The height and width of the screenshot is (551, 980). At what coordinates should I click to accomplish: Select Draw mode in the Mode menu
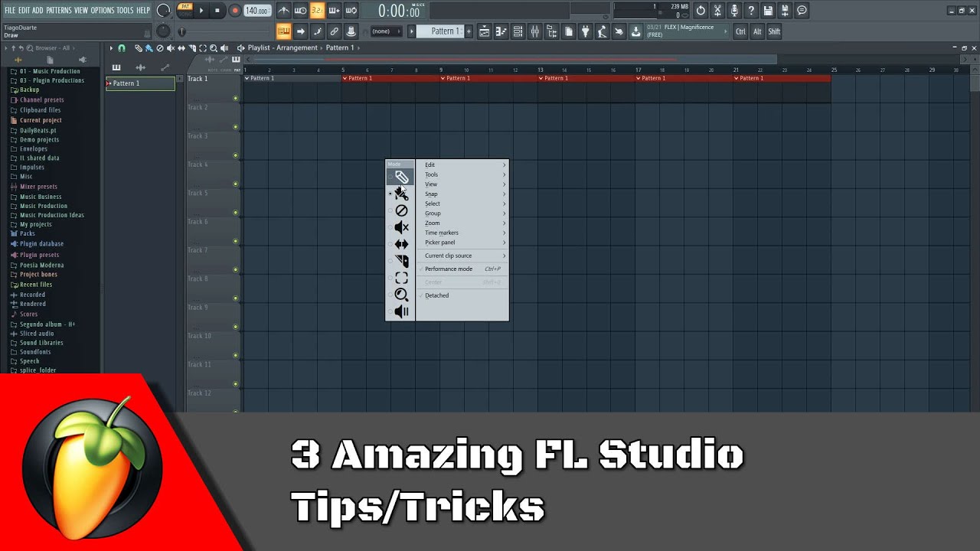401,177
